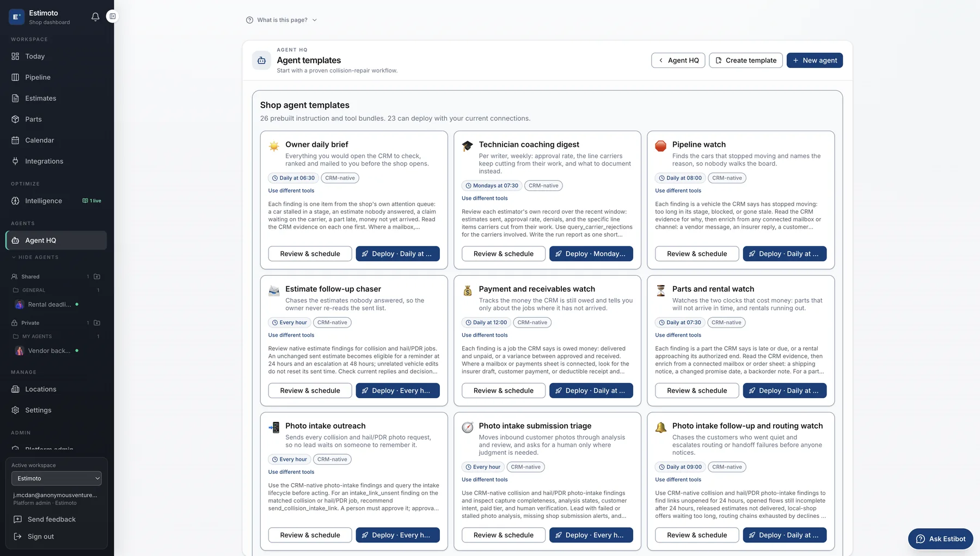Sign out of the account
This screenshot has width=980, height=556.
click(41, 536)
